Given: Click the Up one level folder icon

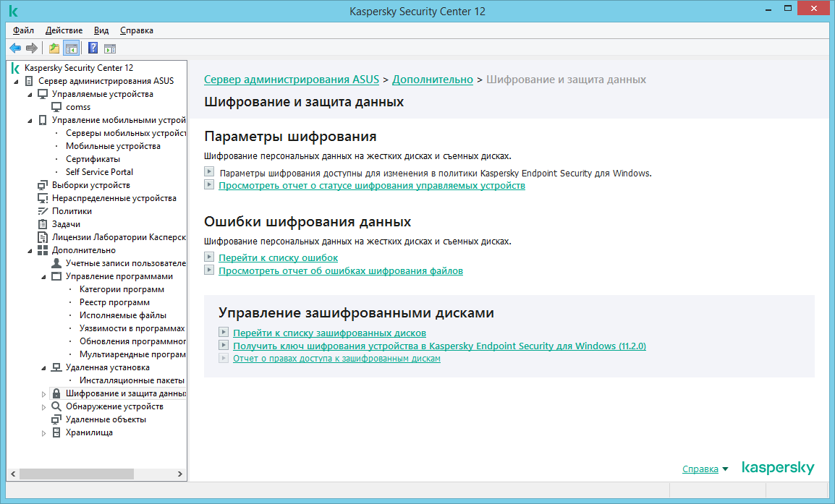Looking at the screenshot, I should click(54, 48).
